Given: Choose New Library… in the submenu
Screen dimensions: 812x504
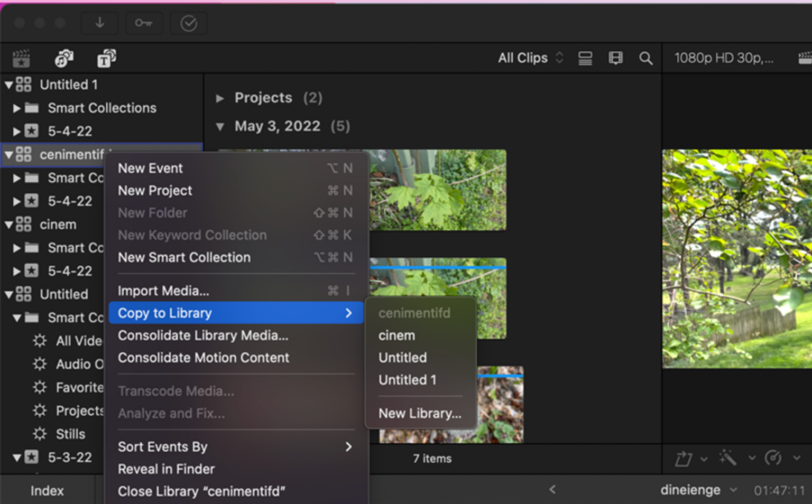Looking at the screenshot, I should coord(420,413).
